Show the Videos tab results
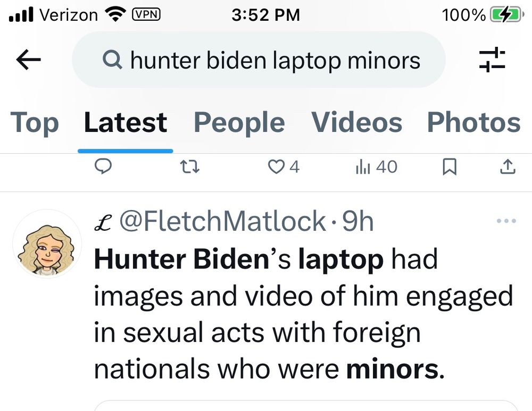 pyautogui.click(x=356, y=123)
